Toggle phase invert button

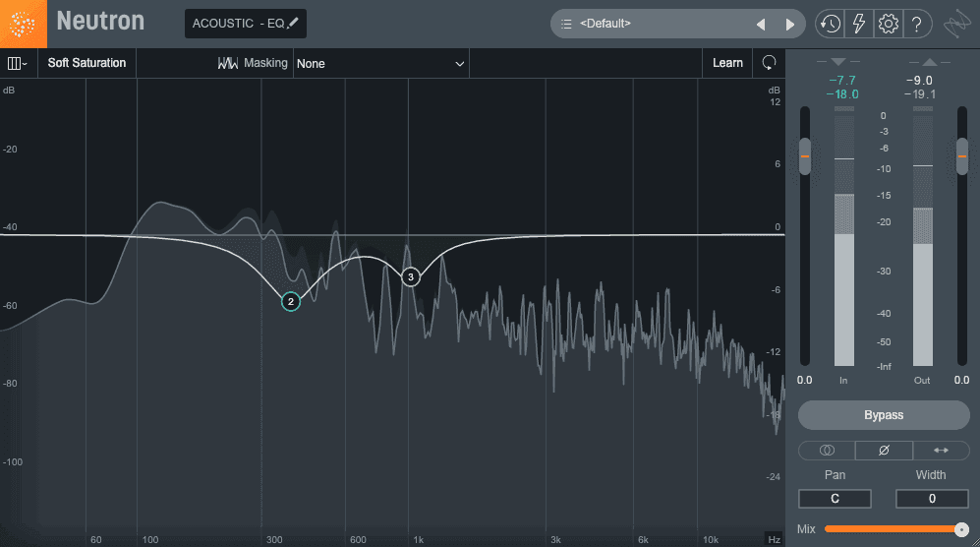[x=884, y=450]
